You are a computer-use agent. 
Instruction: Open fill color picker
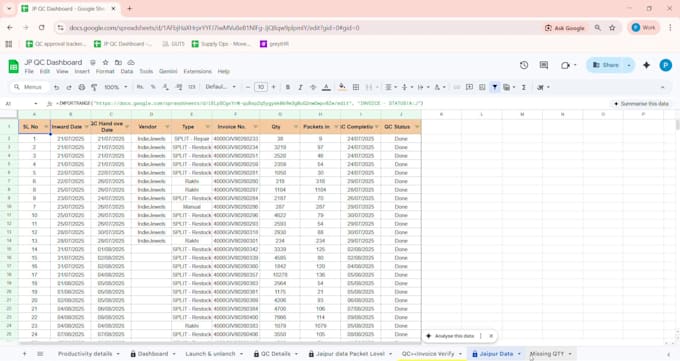[342, 87]
